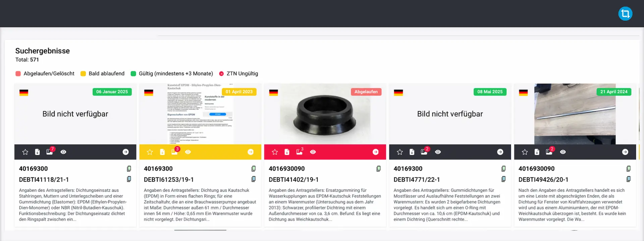Viewport: 644px width, 241px height.
Task: Open details arrow on DEBTI49426/20-1 card
Action: click(x=625, y=152)
